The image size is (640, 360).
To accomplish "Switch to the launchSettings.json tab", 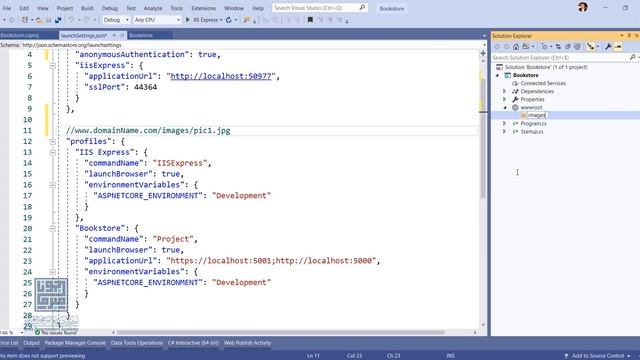I will click(84, 36).
